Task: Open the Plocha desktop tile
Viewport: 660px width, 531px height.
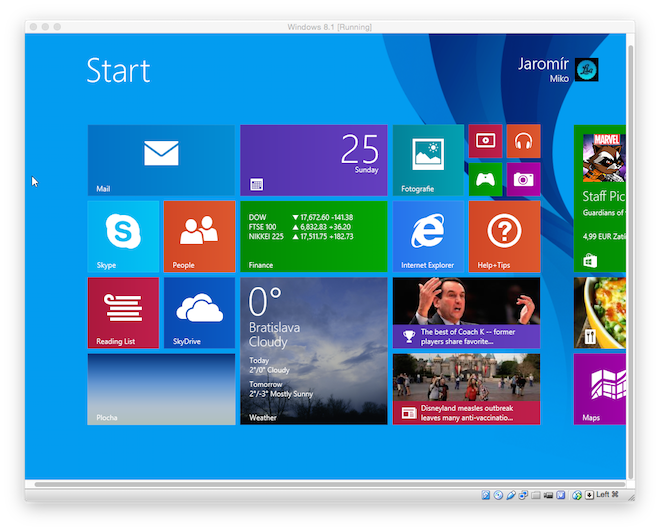Action: click(161, 389)
